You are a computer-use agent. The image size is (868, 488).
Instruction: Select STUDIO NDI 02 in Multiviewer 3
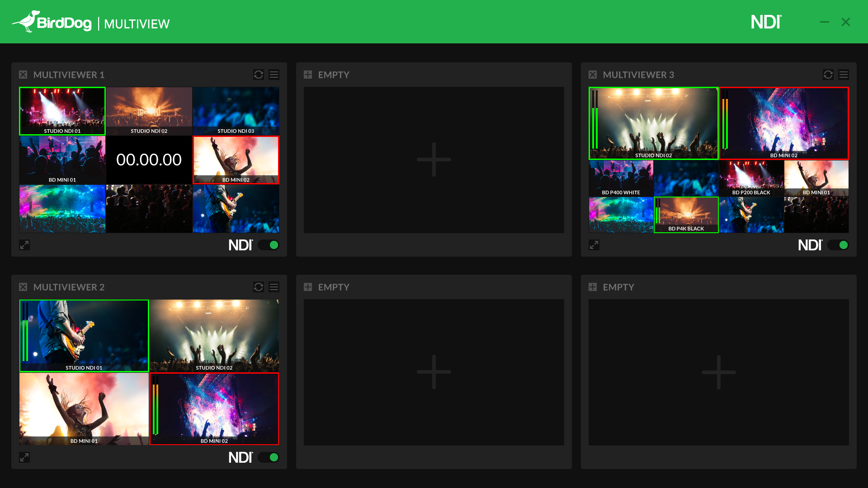(654, 123)
